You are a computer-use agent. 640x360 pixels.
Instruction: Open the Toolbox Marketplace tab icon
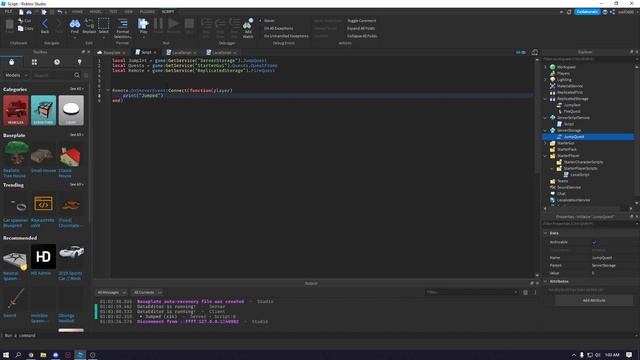pyautogui.click(x=11, y=62)
